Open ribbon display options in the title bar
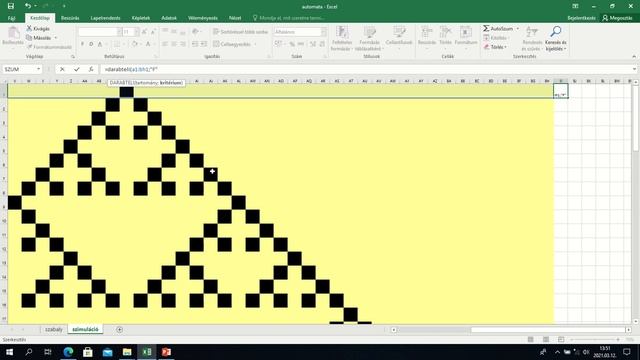The width and height of the screenshot is (640, 360). [x=575, y=6]
